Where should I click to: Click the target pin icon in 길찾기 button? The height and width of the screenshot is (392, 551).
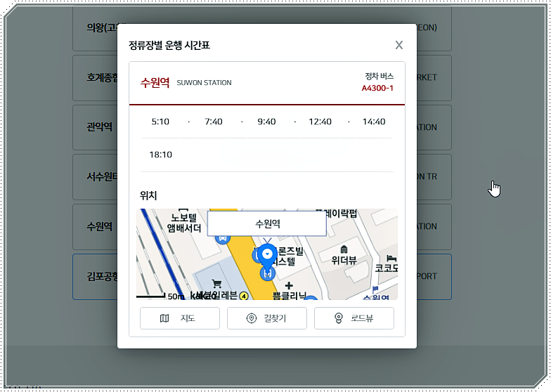pos(252,318)
